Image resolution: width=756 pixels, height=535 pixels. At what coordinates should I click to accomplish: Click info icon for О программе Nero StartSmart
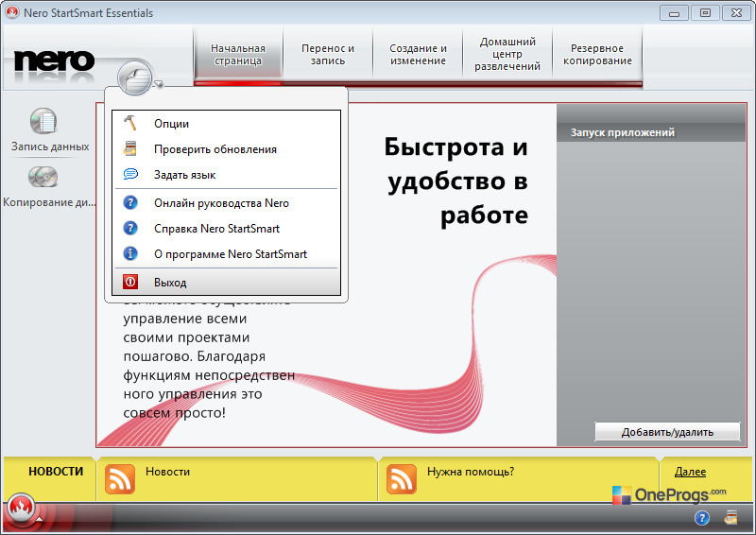[130, 253]
